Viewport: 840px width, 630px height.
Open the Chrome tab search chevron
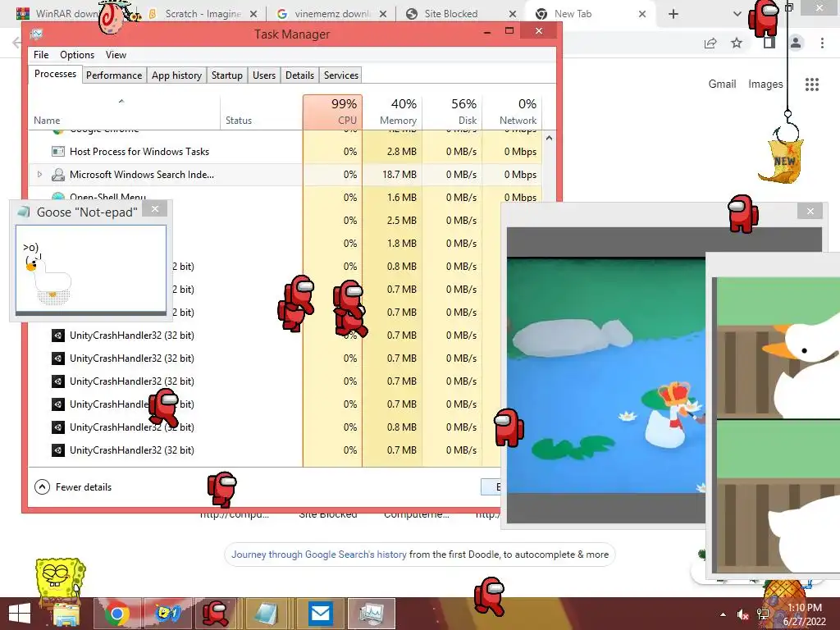(x=737, y=14)
